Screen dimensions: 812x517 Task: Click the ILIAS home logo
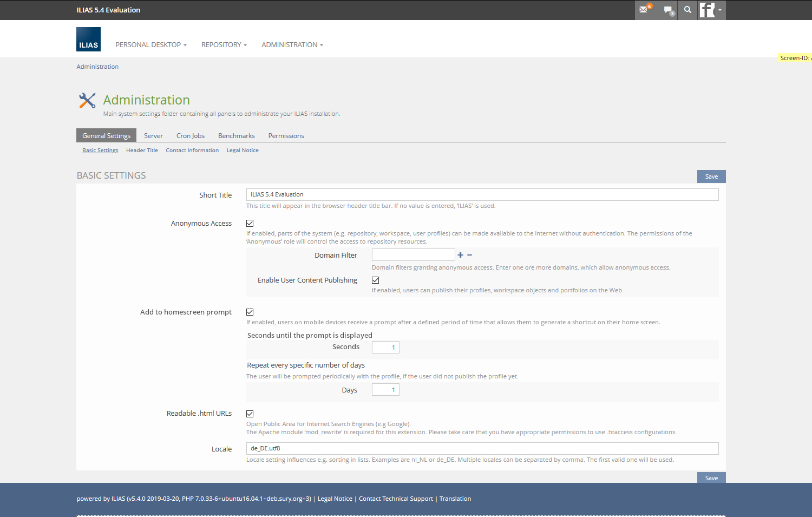[88, 40]
